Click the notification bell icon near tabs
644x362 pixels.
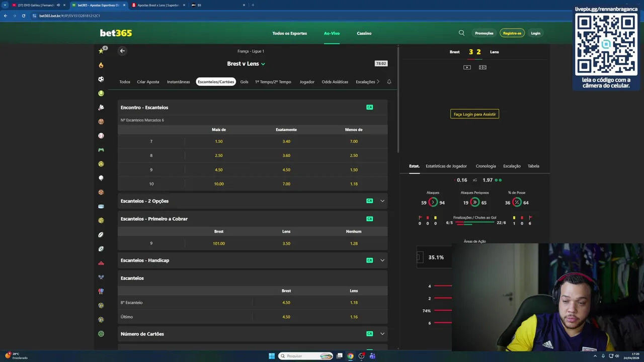(x=389, y=81)
